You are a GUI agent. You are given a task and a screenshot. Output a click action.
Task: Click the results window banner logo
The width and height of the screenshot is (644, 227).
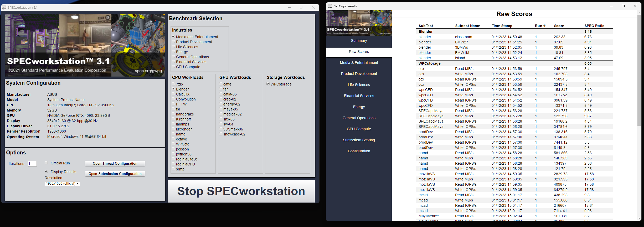[x=359, y=23]
